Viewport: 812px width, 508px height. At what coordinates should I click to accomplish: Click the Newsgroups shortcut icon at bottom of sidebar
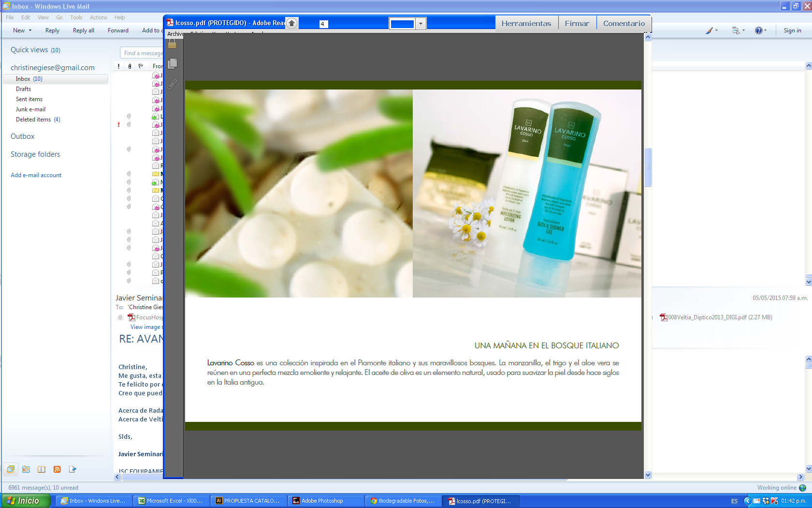[x=72, y=469]
